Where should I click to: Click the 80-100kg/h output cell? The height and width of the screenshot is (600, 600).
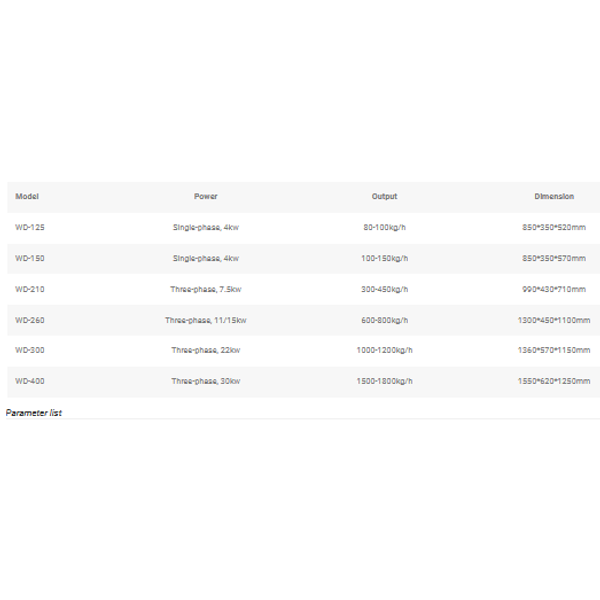pyautogui.click(x=384, y=227)
